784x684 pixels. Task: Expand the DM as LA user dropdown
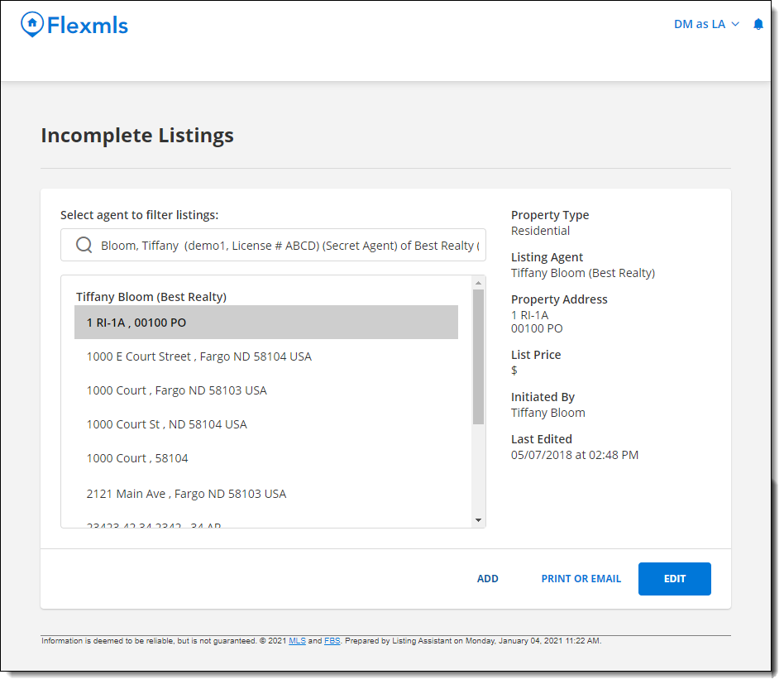tap(706, 25)
